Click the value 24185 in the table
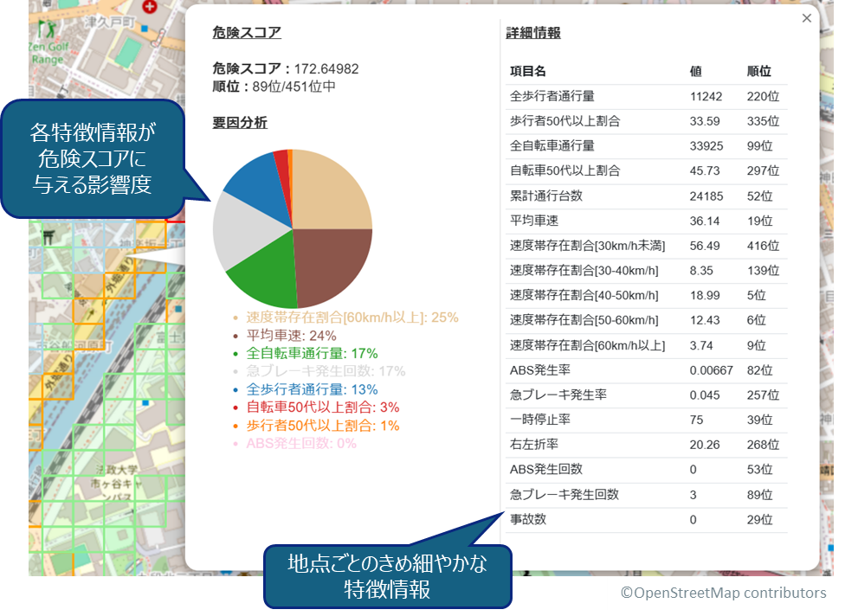The image size is (845, 616). 706,196
